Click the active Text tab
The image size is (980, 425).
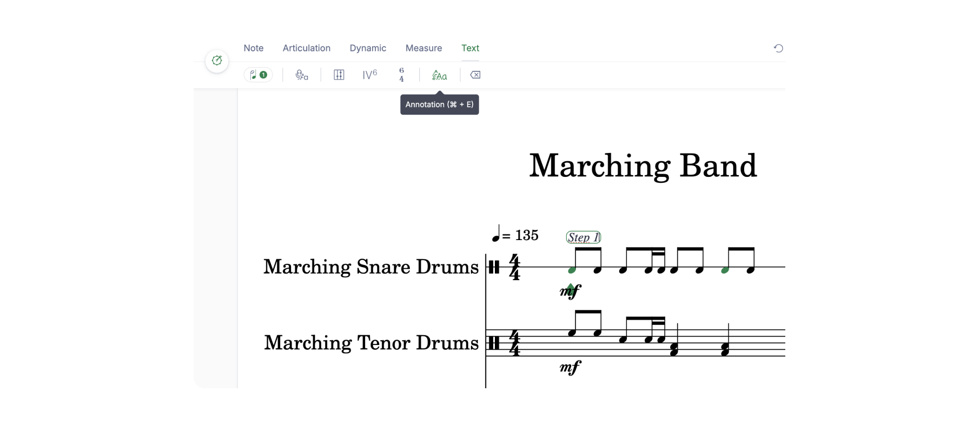(x=470, y=48)
